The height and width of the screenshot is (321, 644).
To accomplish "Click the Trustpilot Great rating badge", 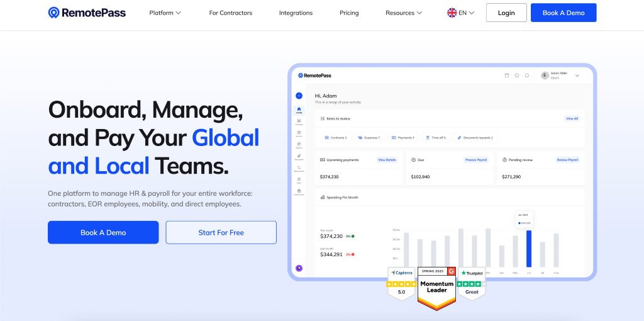I will [472, 284].
